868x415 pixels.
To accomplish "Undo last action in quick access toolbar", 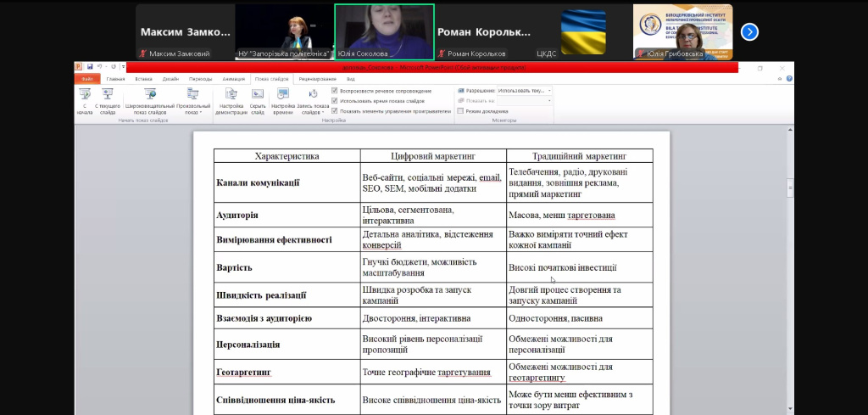I will [100, 67].
